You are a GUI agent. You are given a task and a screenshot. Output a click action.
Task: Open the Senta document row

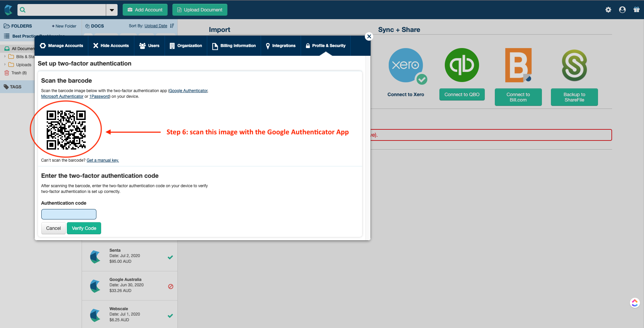130,257
